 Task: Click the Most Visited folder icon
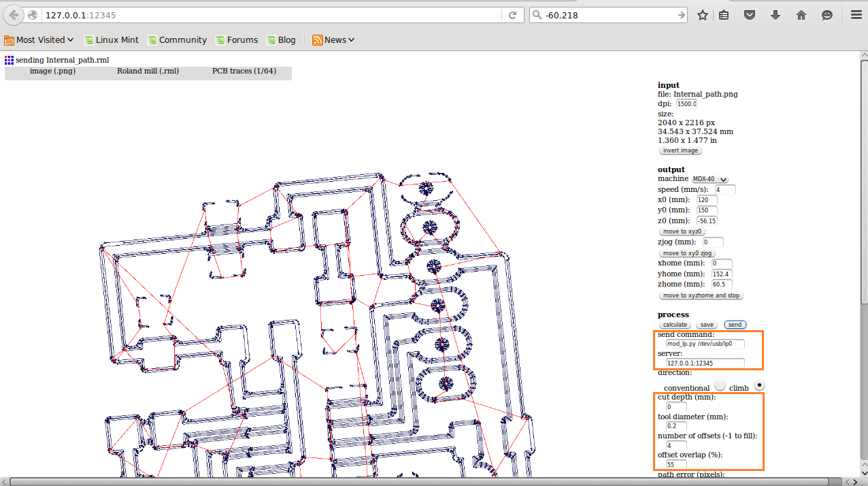pos(9,40)
